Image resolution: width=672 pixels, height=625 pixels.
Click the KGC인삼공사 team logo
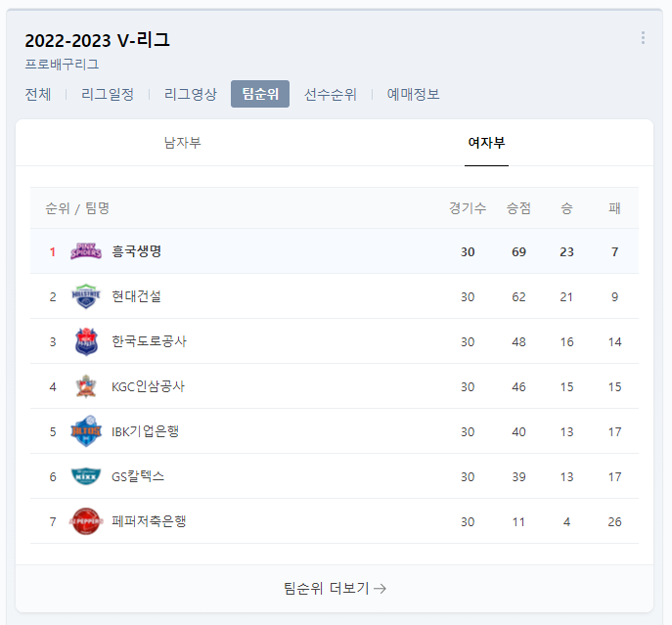click(x=86, y=386)
